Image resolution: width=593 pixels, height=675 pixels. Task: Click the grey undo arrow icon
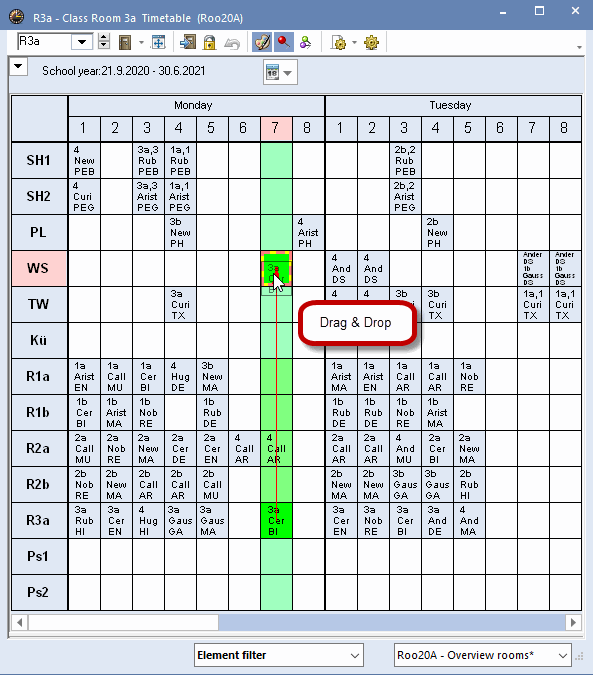pos(232,43)
